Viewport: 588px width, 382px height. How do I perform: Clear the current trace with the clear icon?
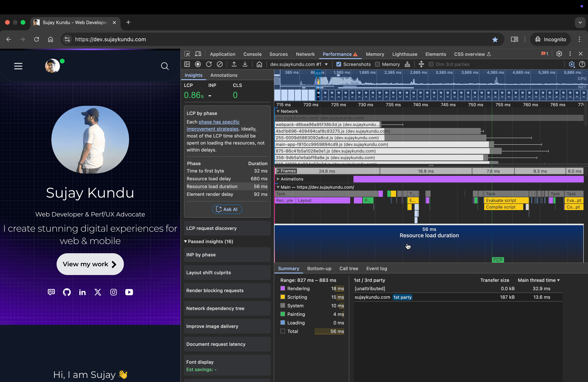coord(220,64)
